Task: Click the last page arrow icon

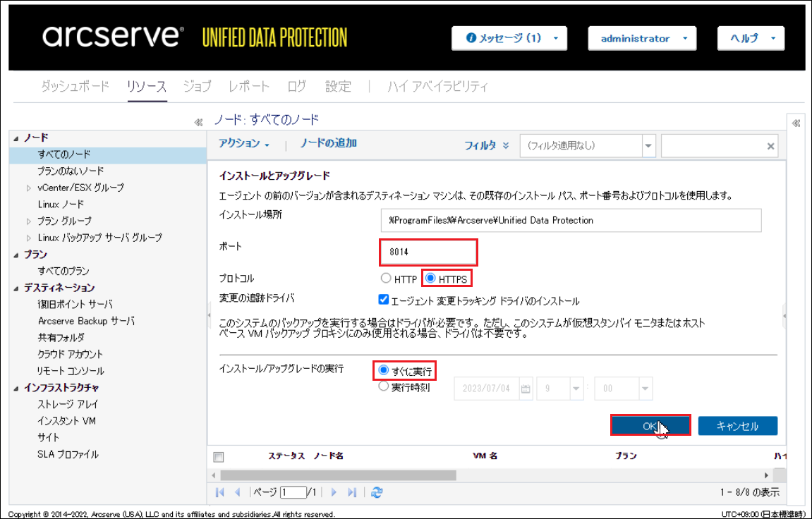Action: (x=352, y=492)
